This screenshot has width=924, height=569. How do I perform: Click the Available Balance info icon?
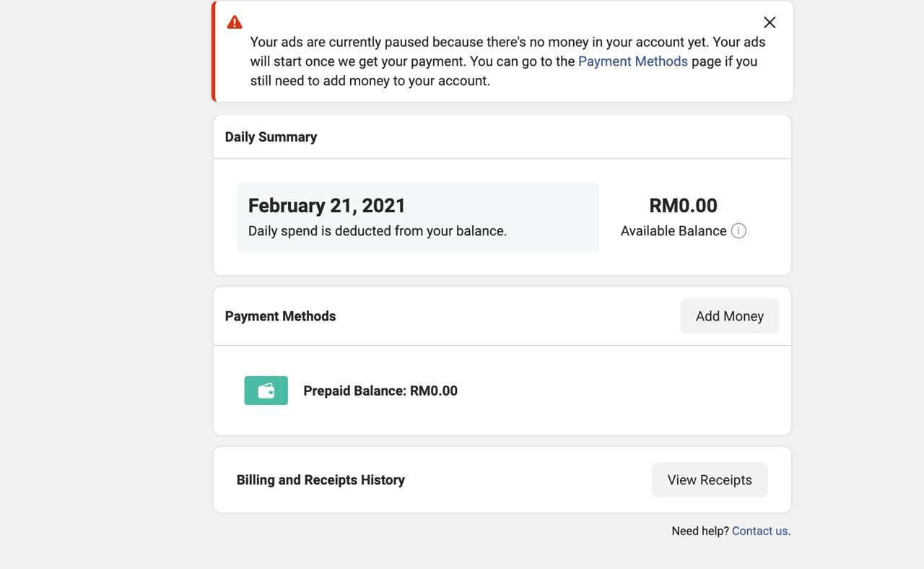point(738,231)
